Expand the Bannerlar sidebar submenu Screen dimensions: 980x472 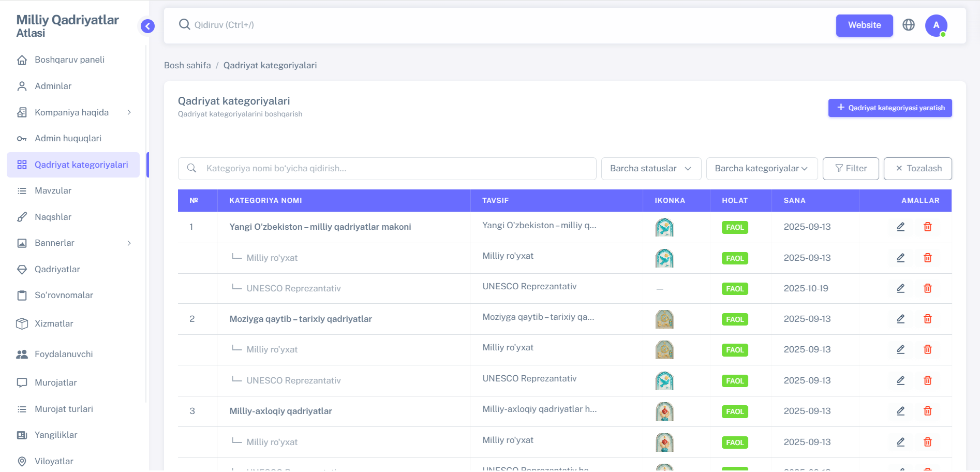(129, 243)
